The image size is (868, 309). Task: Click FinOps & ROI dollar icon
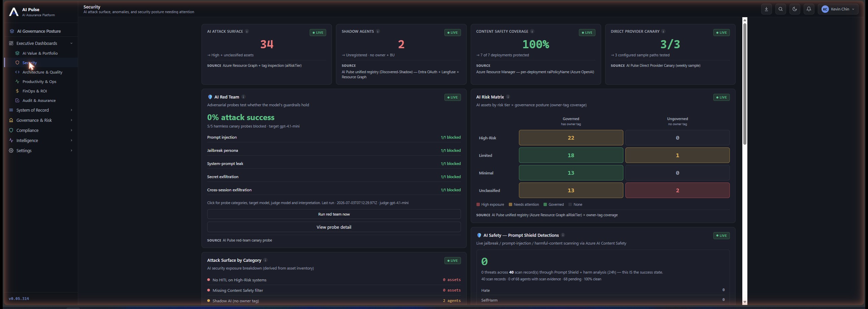click(17, 91)
